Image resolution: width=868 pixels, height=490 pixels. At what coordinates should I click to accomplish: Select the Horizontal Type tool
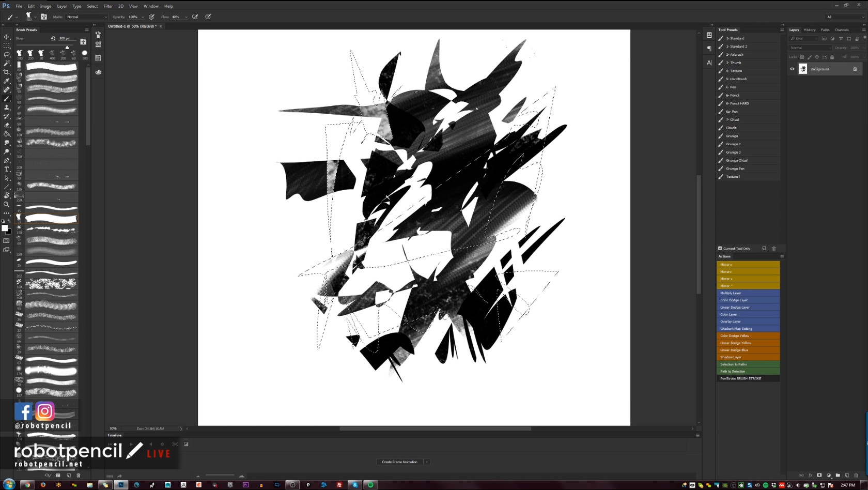[x=7, y=170]
